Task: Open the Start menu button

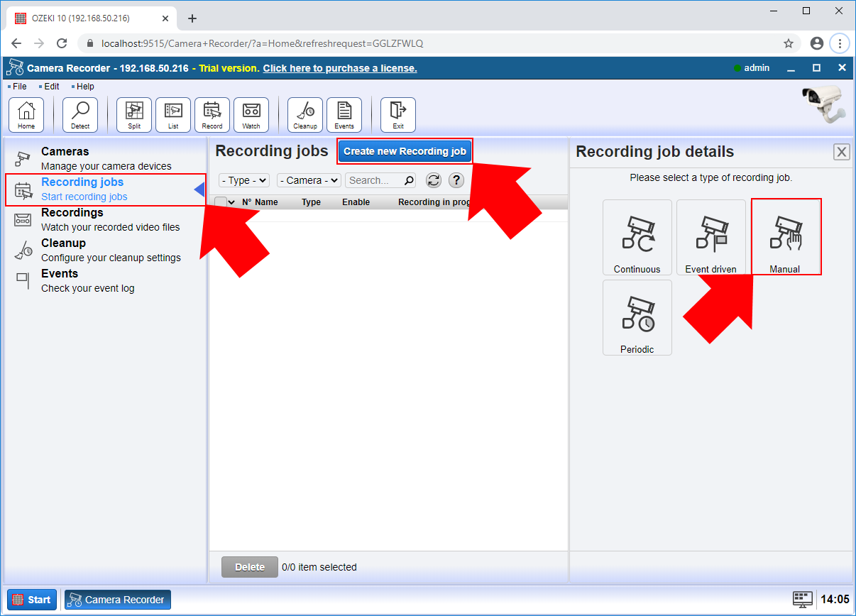Action: tap(32, 600)
